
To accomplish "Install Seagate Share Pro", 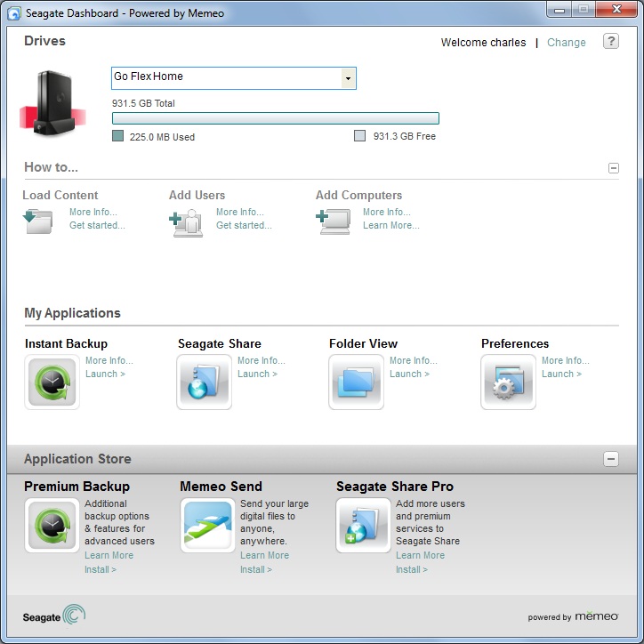I will tap(412, 569).
